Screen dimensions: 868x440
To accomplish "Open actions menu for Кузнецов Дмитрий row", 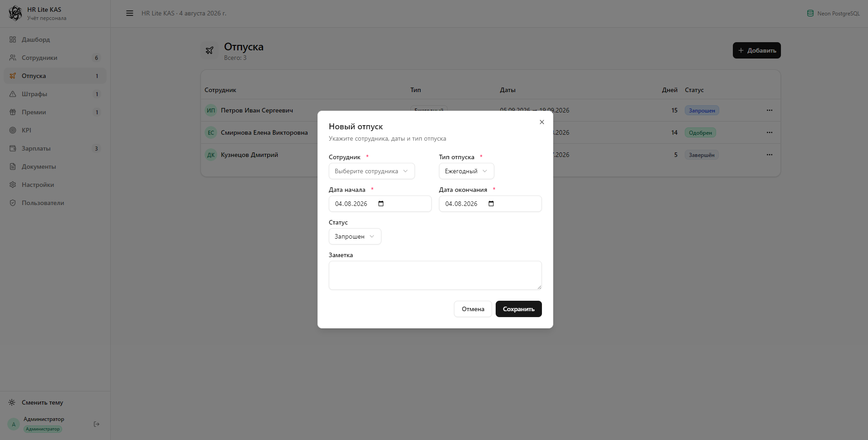I will click(770, 155).
